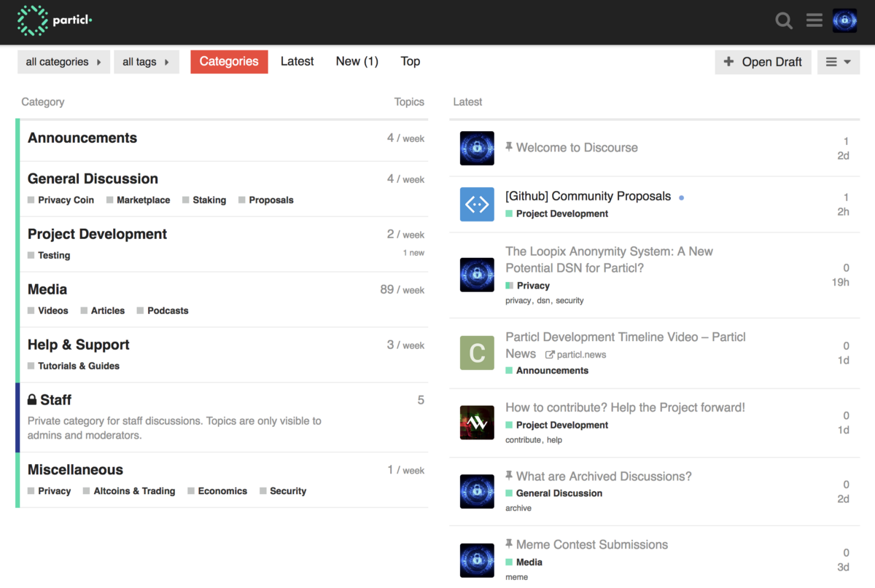Click the archive tag

pyautogui.click(x=518, y=508)
